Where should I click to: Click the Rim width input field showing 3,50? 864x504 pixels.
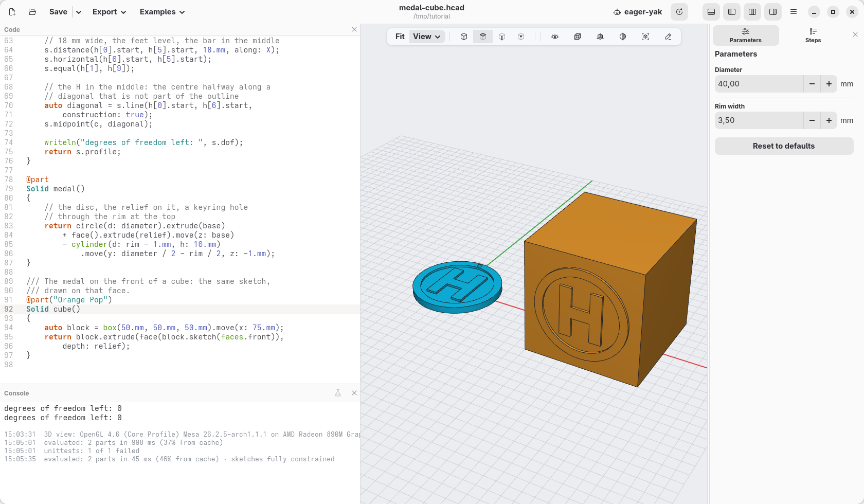(x=759, y=120)
